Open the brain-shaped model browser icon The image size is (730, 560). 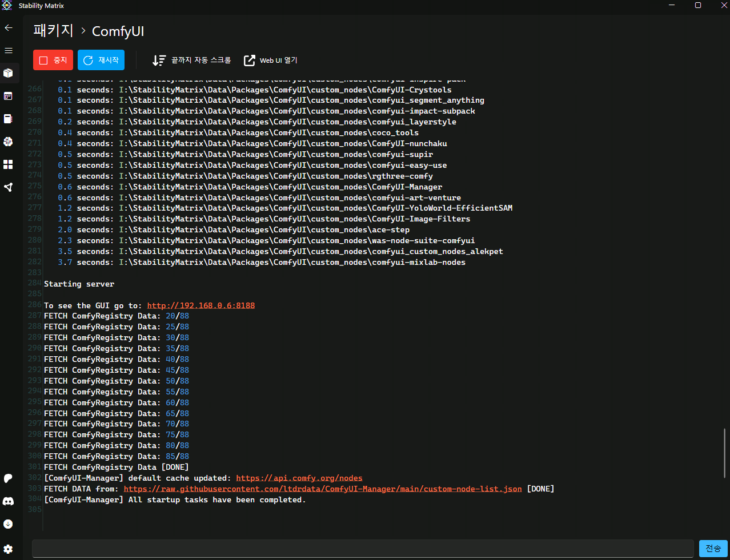click(x=9, y=142)
